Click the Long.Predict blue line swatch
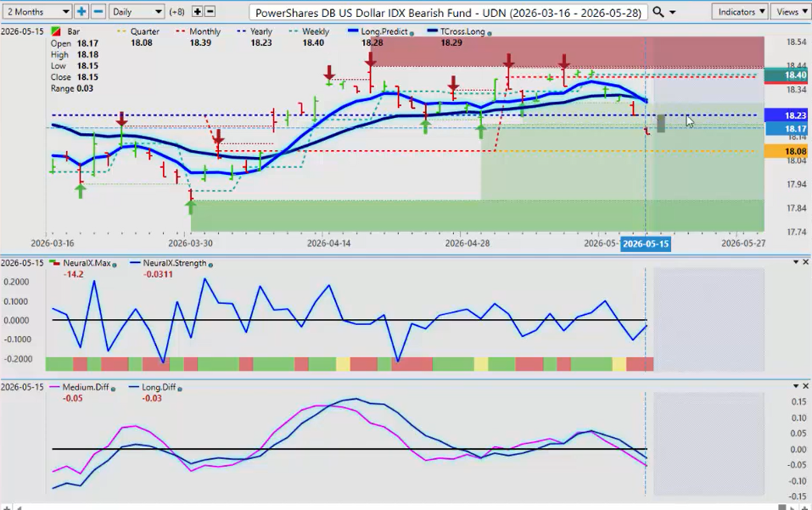 point(353,31)
